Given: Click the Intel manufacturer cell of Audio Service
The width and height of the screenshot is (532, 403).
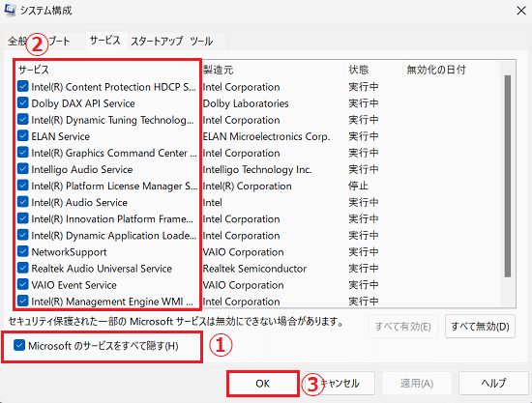Looking at the screenshot, I should click(x=213, y=203).
